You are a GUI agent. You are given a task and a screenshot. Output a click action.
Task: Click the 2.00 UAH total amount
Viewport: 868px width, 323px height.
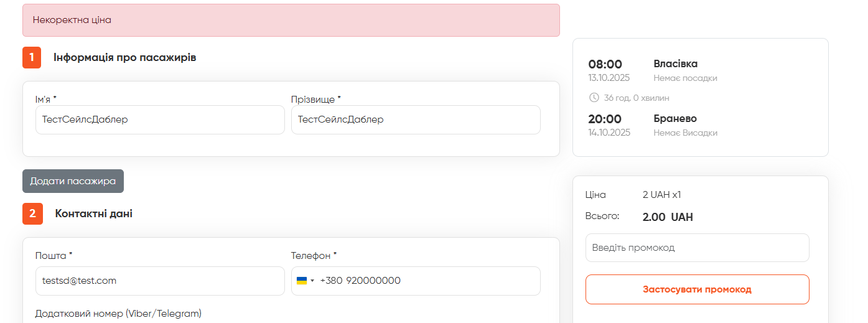tap(668, 217)
